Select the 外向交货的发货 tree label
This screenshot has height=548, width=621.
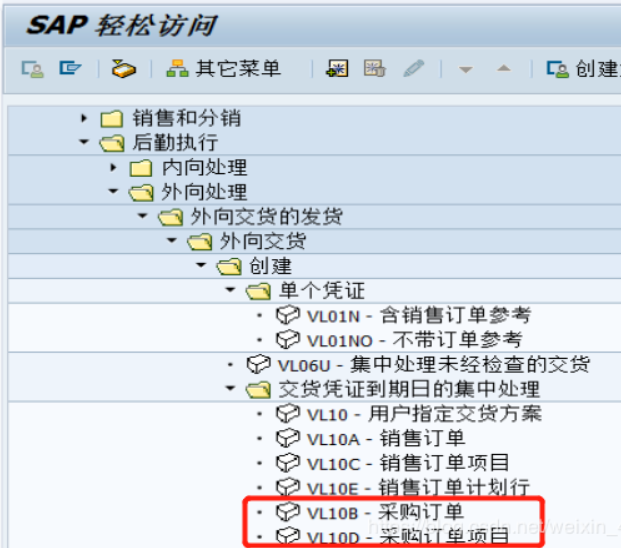(x=267, y=217)
